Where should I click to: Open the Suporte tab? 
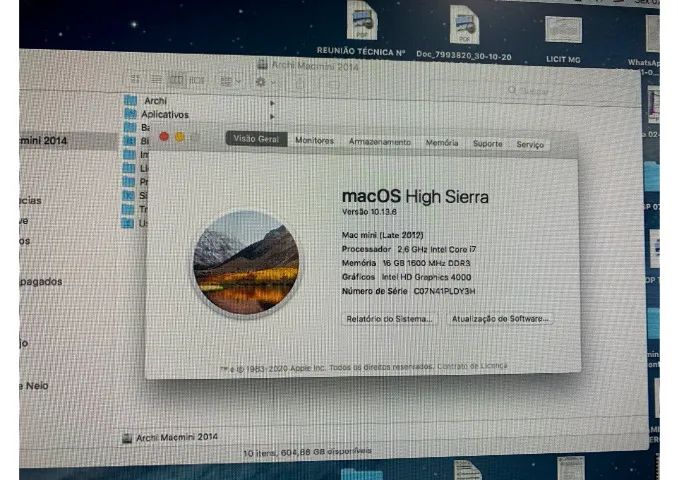tap(487, 144)
